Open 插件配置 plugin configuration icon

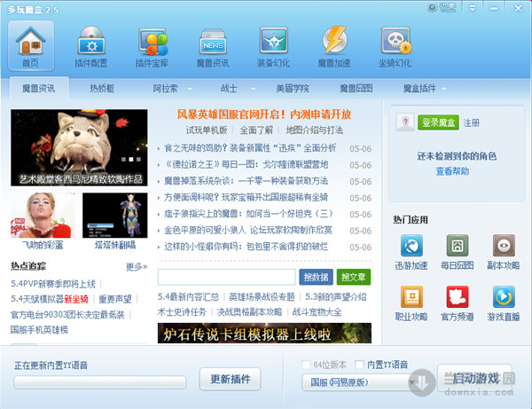click(x=91, y=45)
